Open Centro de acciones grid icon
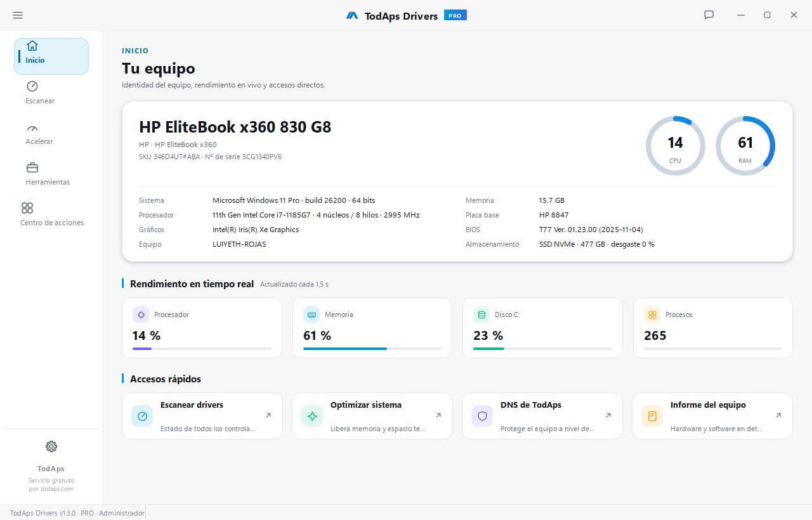The width and height of the screenshot is (812, 520). coord(27,208)
